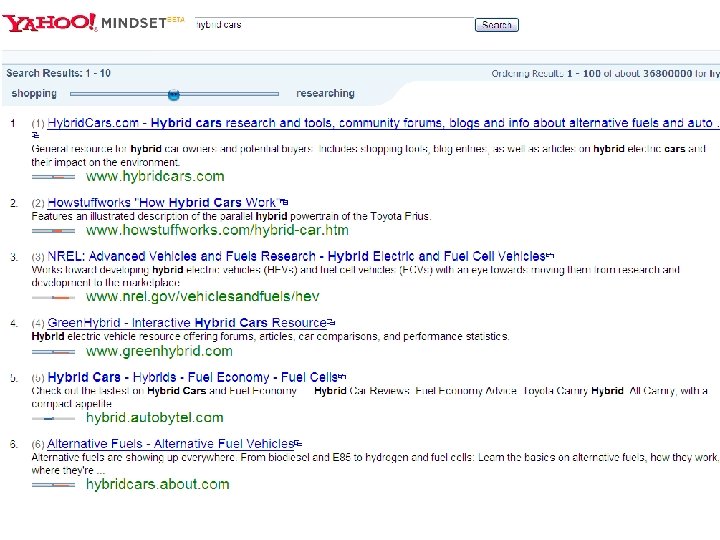
Task: Click the Yahoo! logo
Action: tap(49, 22)
